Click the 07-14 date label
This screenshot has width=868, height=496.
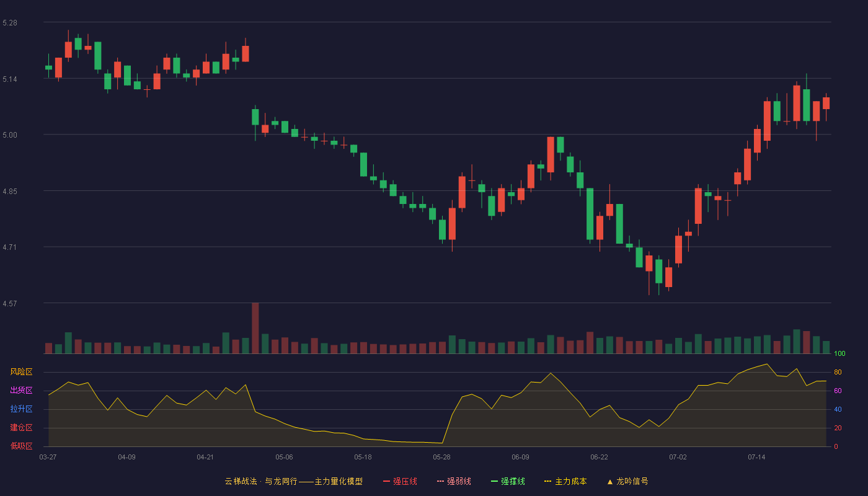point(756,457)
